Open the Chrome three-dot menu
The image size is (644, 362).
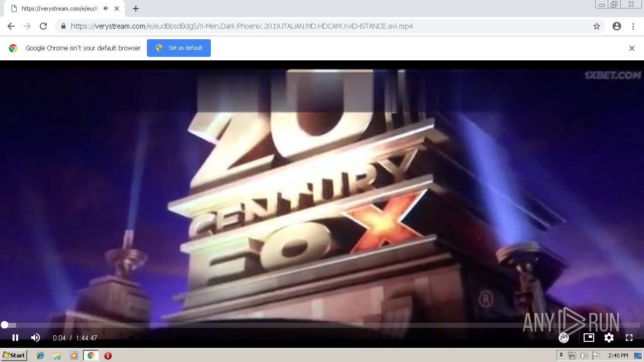[x=633, y=26]
